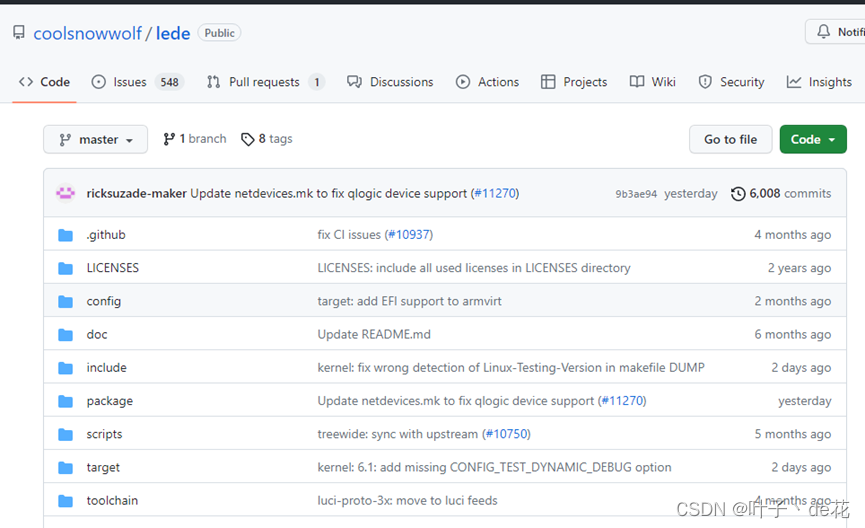Open the package folder
This screenshot has height=528, width=865.
point(110,401)
